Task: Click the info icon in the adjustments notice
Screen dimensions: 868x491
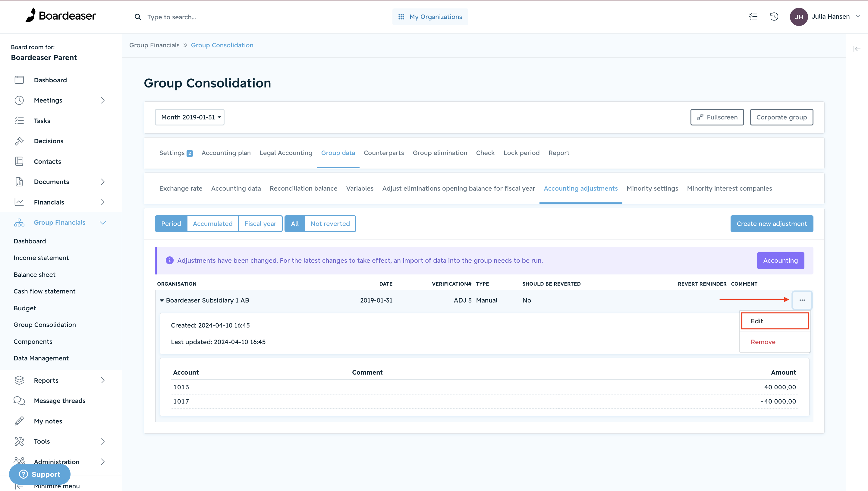Action: [x=169, y=261]
